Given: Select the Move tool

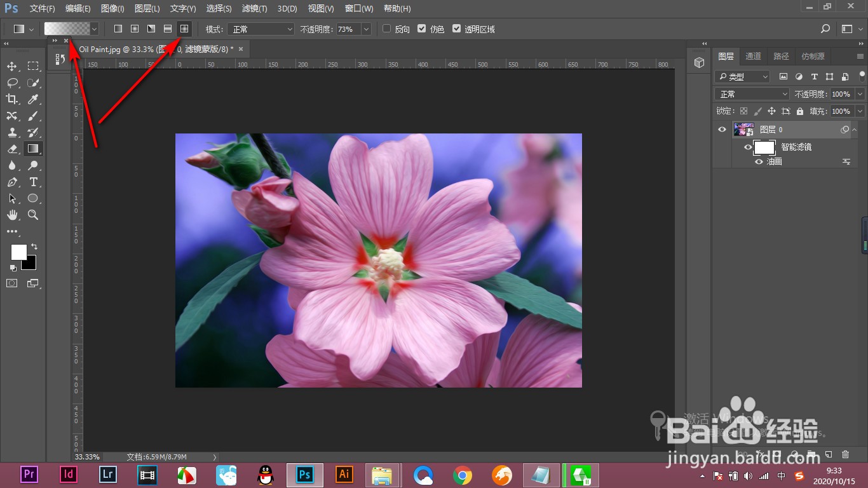Looking at the screenshot, I should (12, 67).
